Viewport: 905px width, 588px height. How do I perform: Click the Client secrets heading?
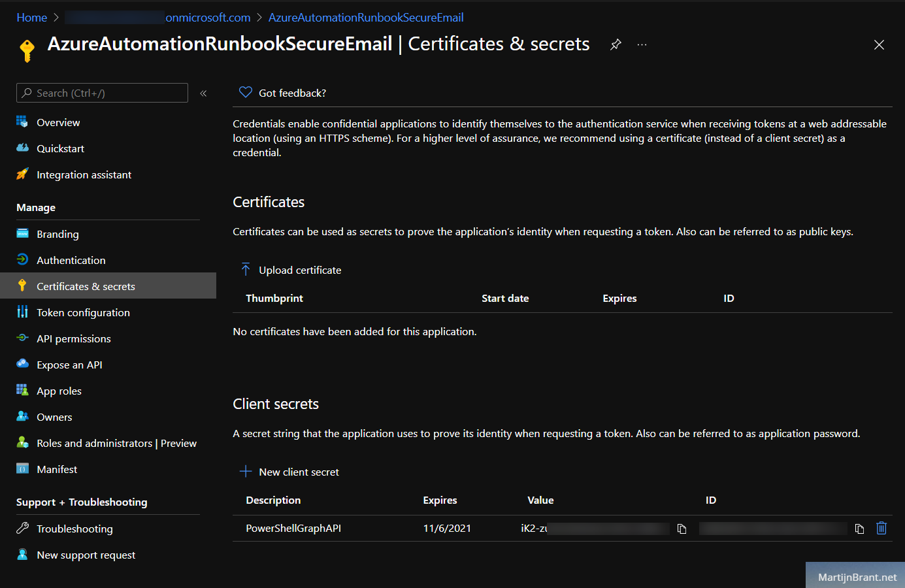(x=276, y=404)
